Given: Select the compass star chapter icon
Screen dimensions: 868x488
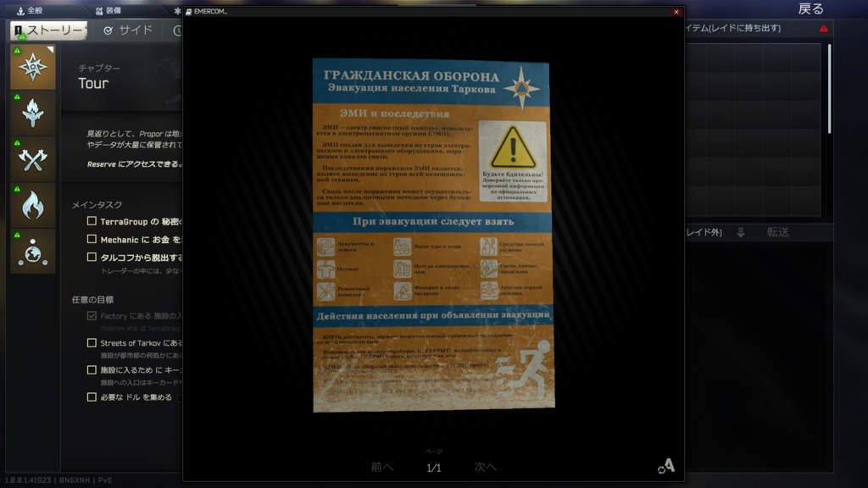Looking at the screenshot, I should click(33, 67).
